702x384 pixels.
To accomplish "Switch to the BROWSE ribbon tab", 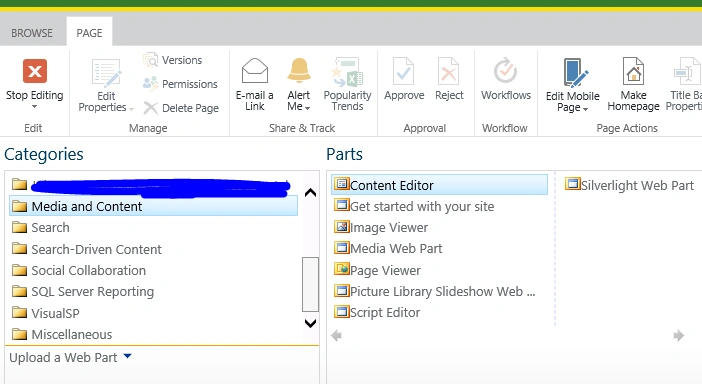I will 32,33.
